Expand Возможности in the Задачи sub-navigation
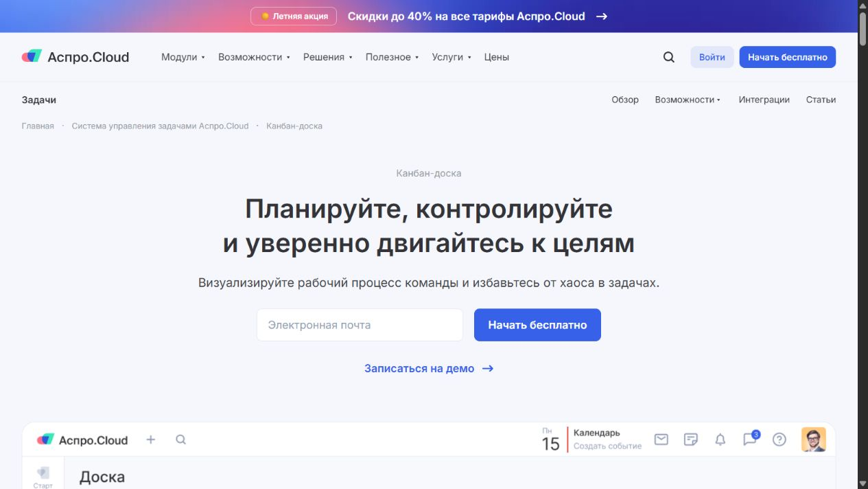 [x=688, y=100]
